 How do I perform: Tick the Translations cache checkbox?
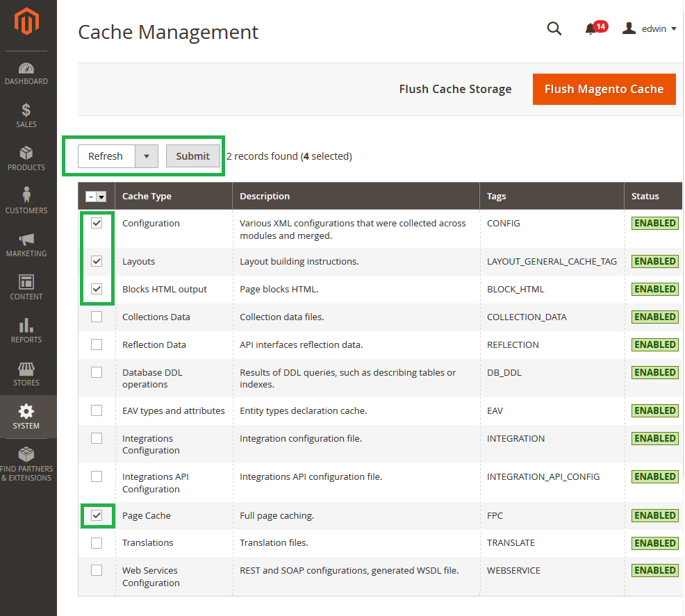97,542
